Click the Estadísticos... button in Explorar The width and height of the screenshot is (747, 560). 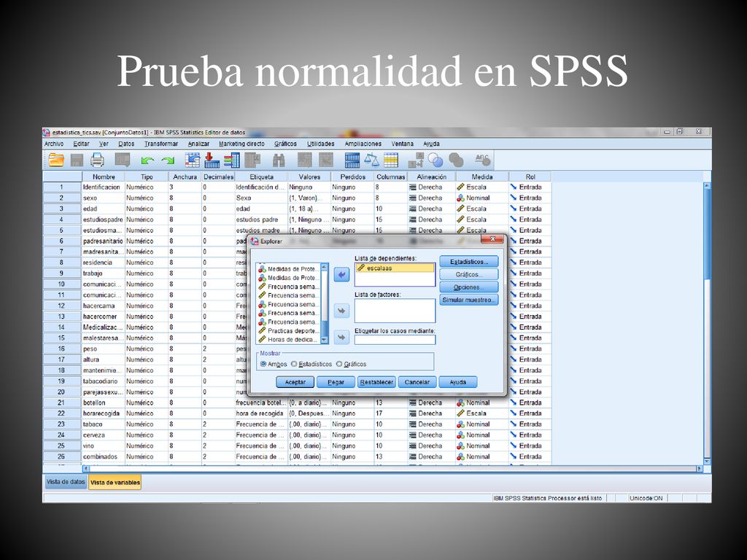(x=469, y=262)
